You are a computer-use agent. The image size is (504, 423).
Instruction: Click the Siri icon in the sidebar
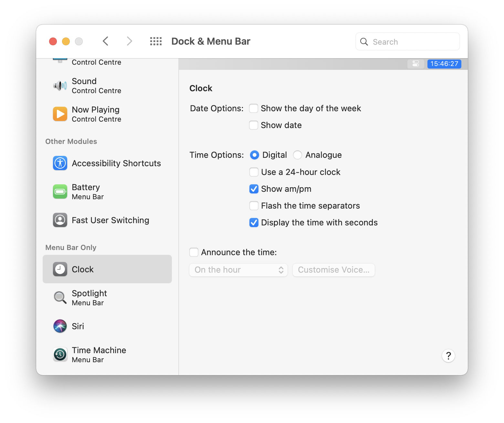pyautogui.click(x=60, y=326)
